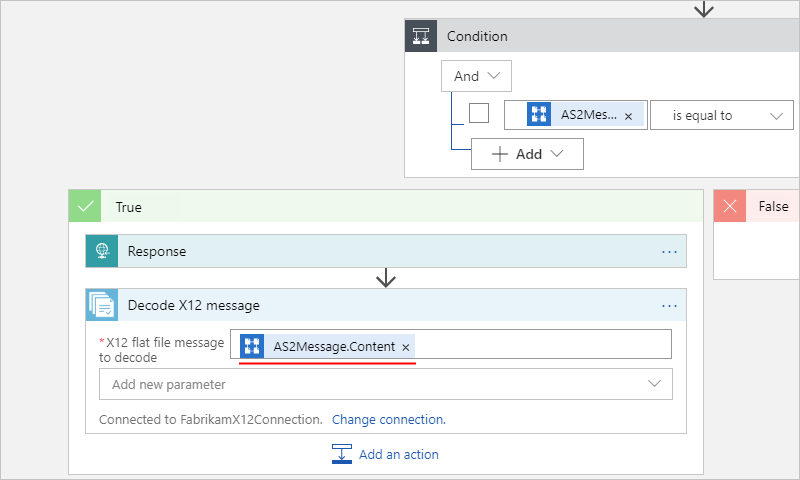The image size is (800, 480).
Task: Expand the 'is equal to' operator dropdown
Action: coord(722,115)
